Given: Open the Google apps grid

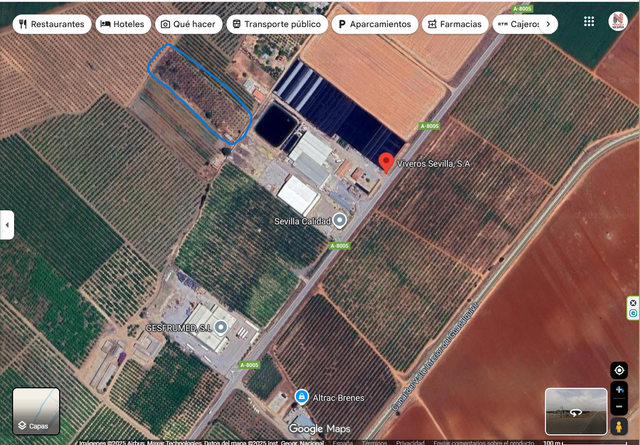Looking at the screenshot, I should 589,21.
